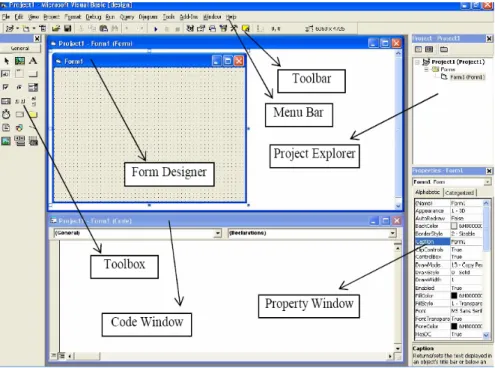
Task: Select the DirListBox yellow folder control
Action: 33,114
